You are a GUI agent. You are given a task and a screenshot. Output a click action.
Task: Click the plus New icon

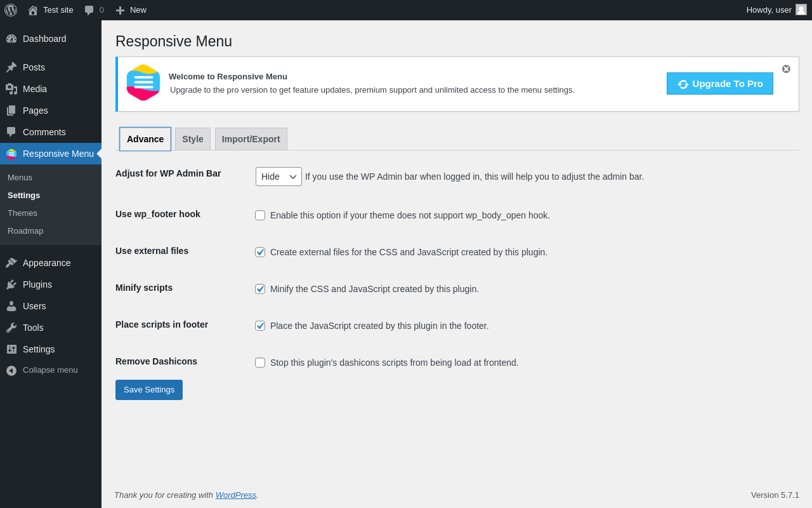(120, 10)
